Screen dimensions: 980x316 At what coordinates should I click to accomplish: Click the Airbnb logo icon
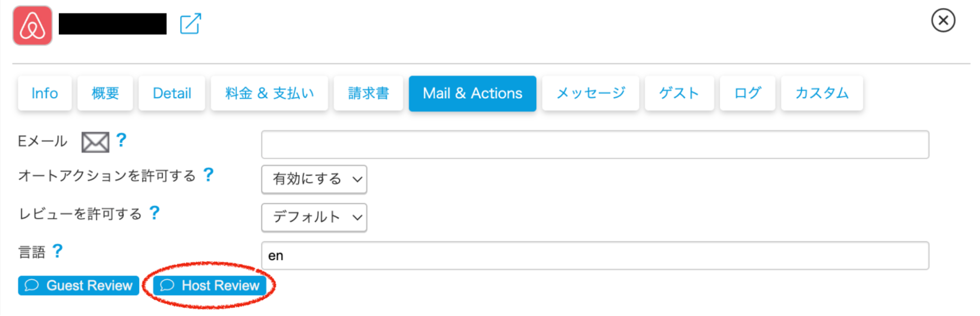coord(32,26)
